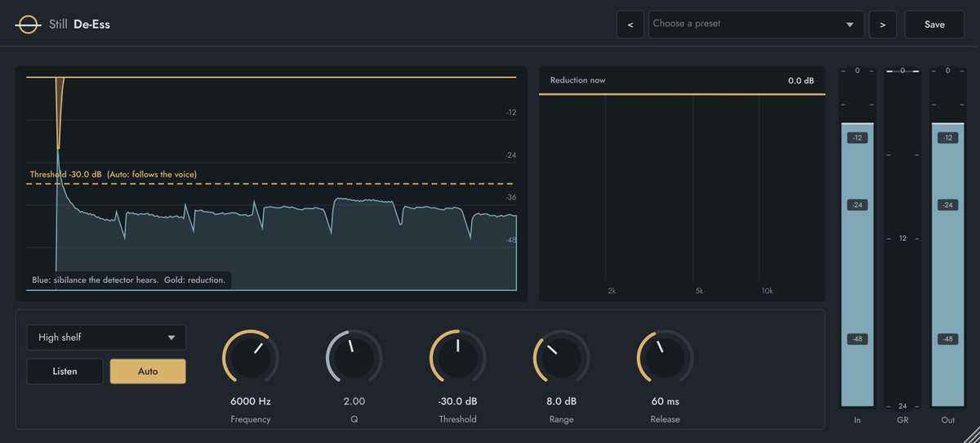The width and height of the screenshot is (980, 443).
Task: Click the 2k frequency axis label
Action: point(612,291)
